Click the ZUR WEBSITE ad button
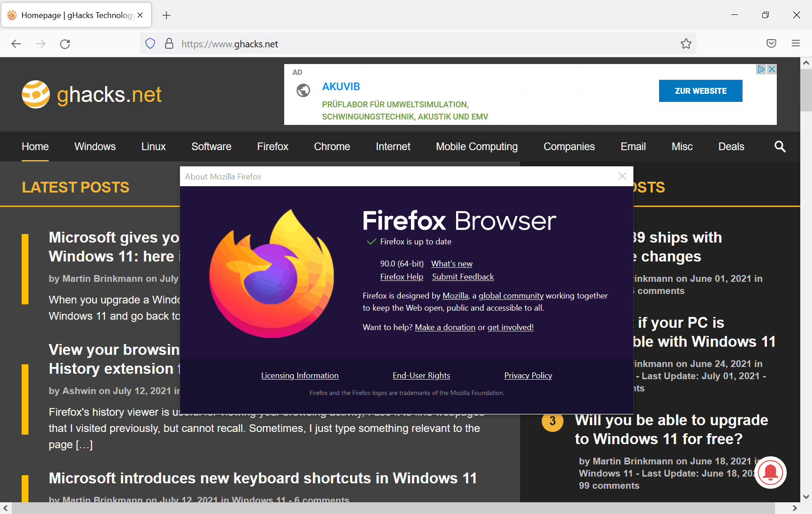812x514 pixels. pos(701,91)
